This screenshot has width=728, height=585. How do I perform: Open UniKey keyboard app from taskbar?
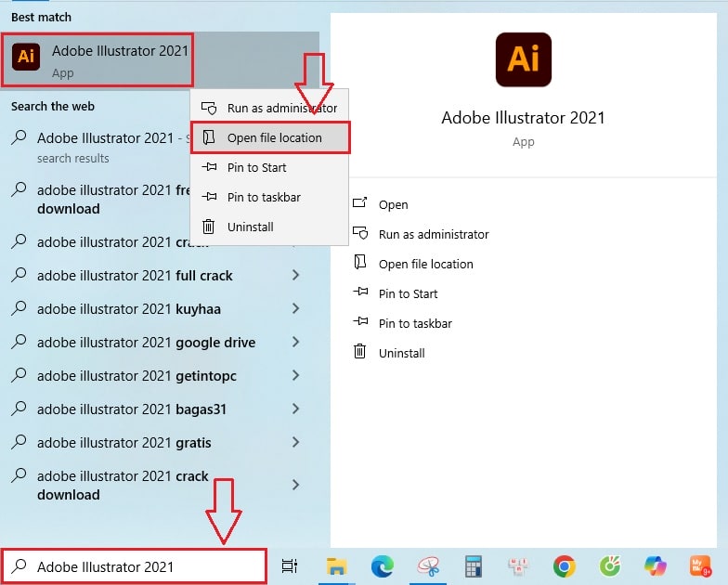[518, 566]
